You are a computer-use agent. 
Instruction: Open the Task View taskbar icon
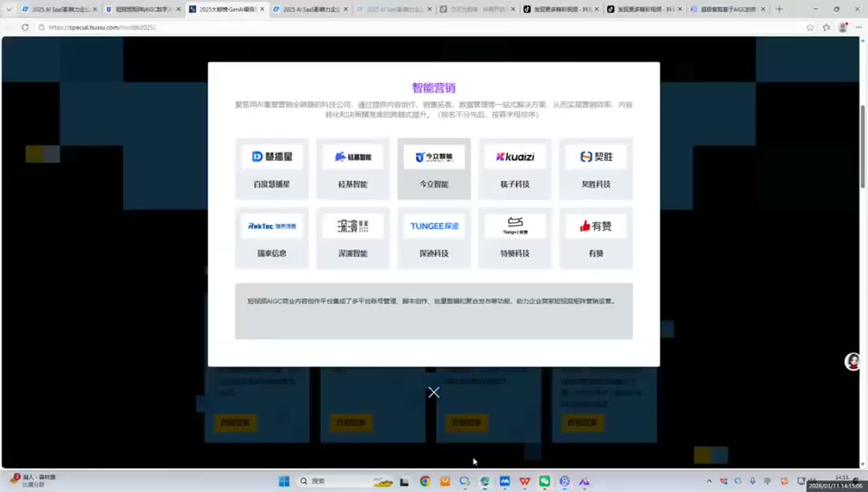404,482
